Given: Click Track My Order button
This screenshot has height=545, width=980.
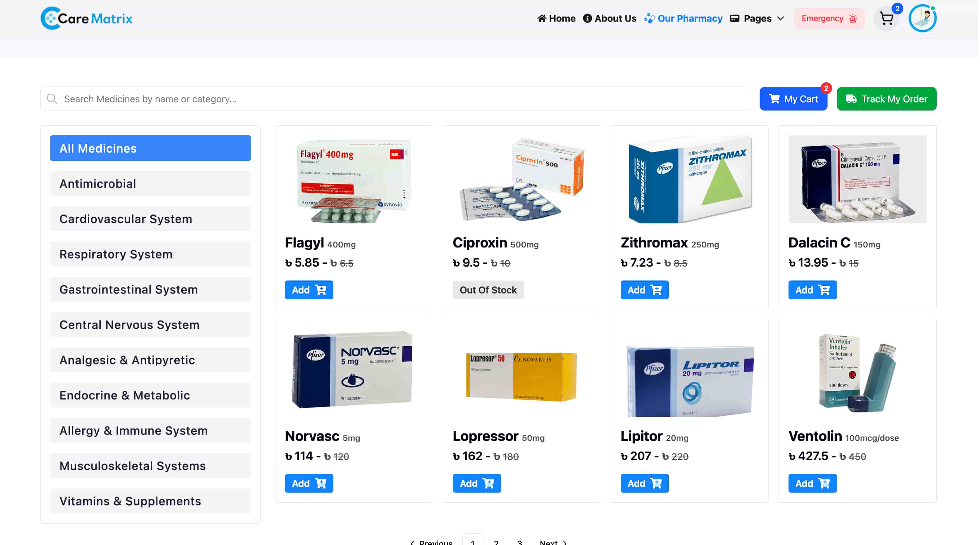Looking at the screenshot, I should [x=889, y=99].
